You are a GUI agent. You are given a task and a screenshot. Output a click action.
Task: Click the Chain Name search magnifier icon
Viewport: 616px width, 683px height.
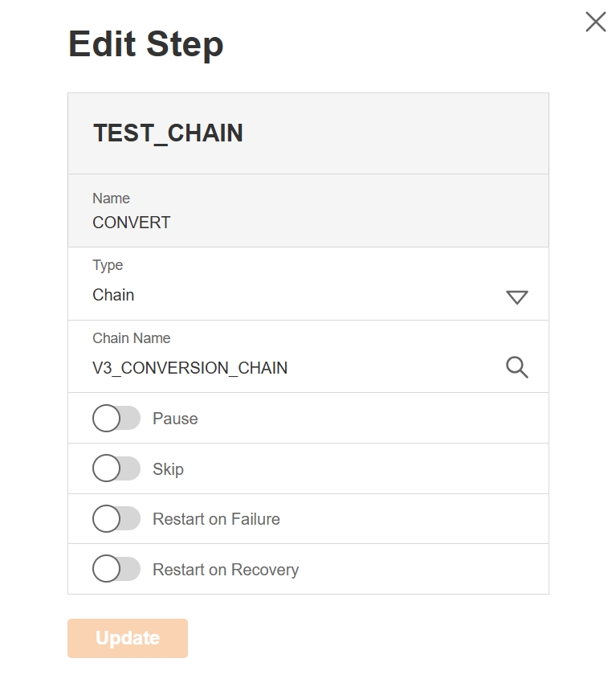(x=517, y=367)
